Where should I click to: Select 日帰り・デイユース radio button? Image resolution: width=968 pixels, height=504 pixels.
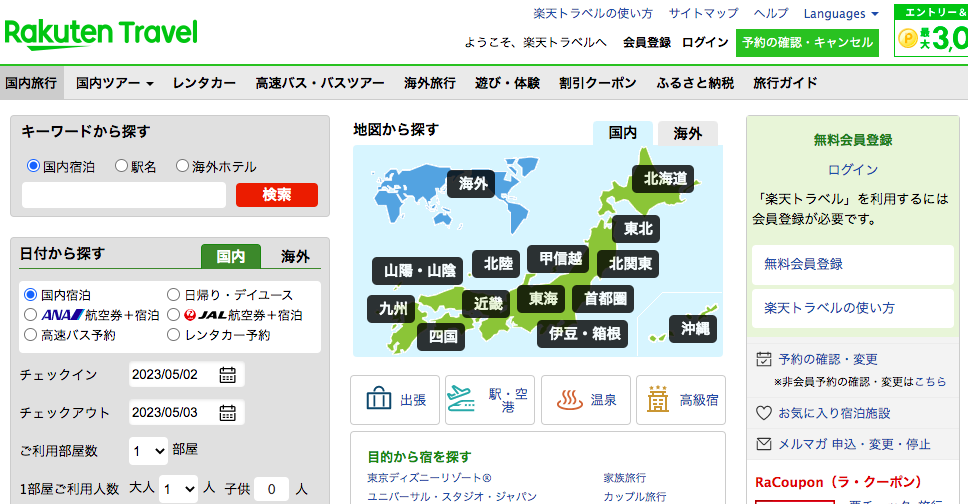coord(173,295)
